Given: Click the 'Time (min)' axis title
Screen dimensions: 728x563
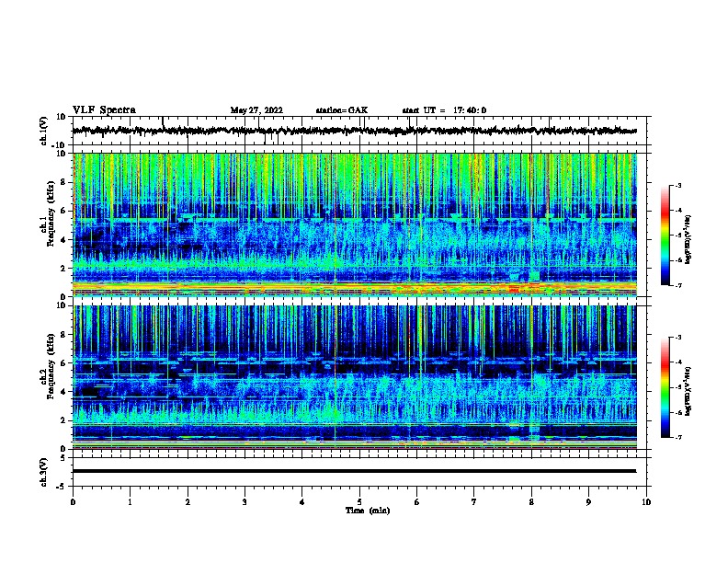Looking at the screenshot, I should pyautogui.click(x=368, y=511).
